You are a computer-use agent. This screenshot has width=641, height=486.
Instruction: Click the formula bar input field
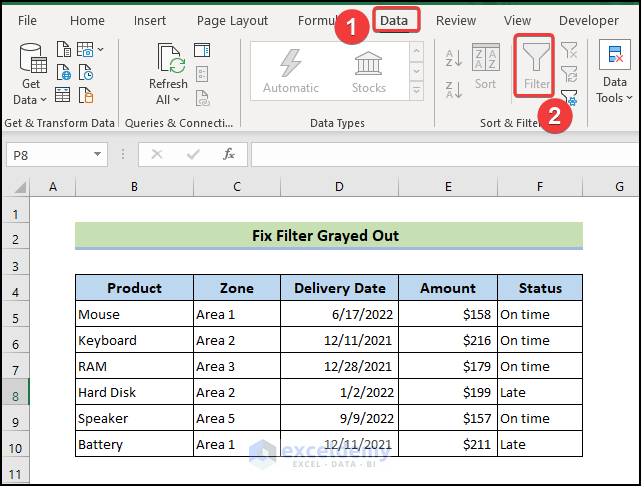click(x=440, y=154)
